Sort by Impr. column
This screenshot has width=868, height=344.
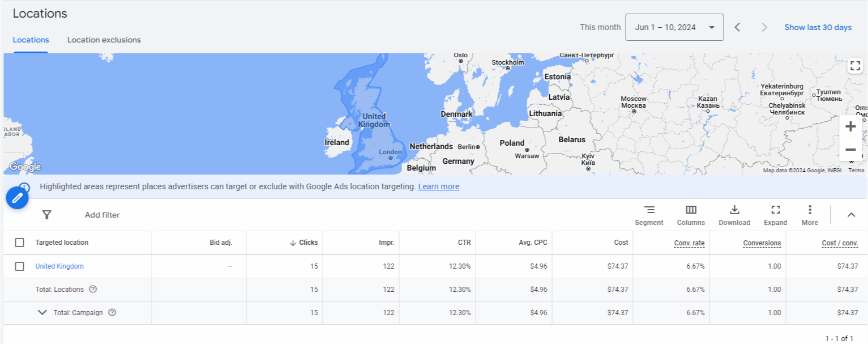[x=386, y=243]
